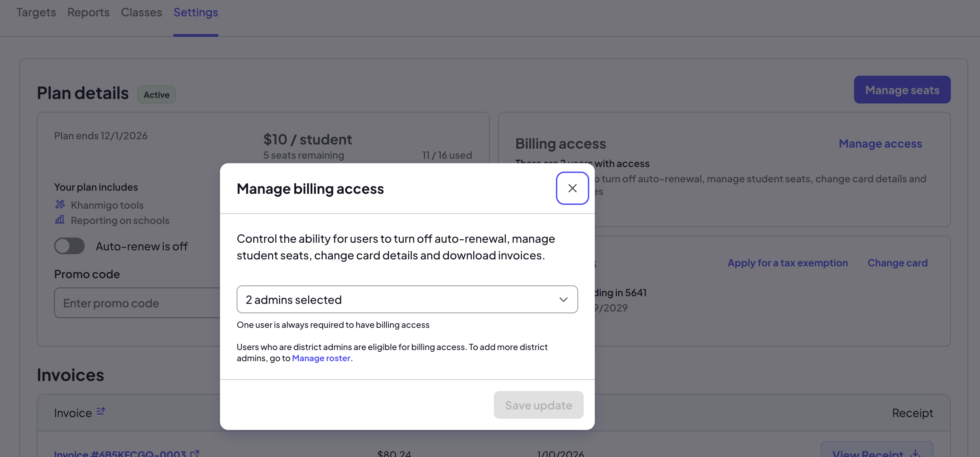Click the Invoices heading
The height and width of the screenshot is (457, 980).
pos(70,375)
